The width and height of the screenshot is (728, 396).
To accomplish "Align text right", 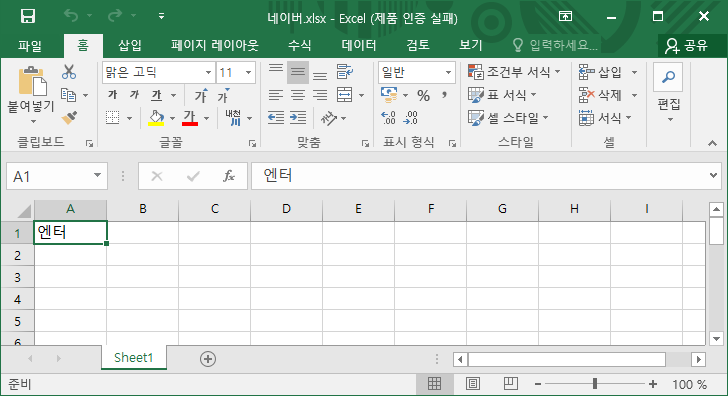I will coord(319,95).
